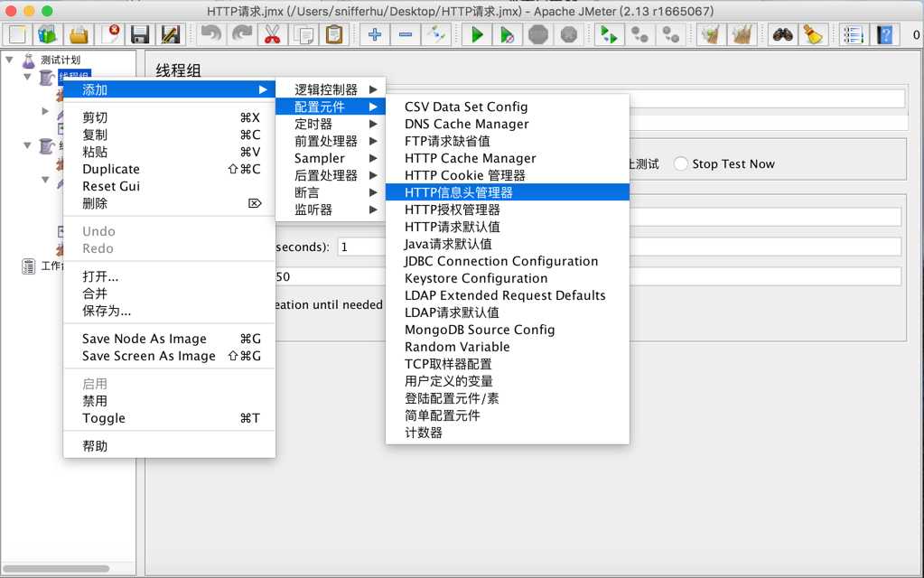Choose 保存为... menu entry
924x578 pixels.
pos(169,311)
